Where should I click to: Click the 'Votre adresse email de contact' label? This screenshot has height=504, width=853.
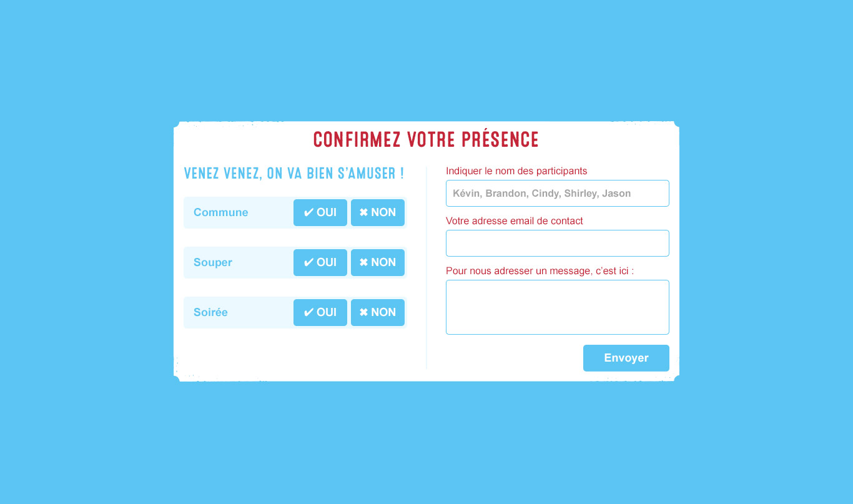[515, 221]
